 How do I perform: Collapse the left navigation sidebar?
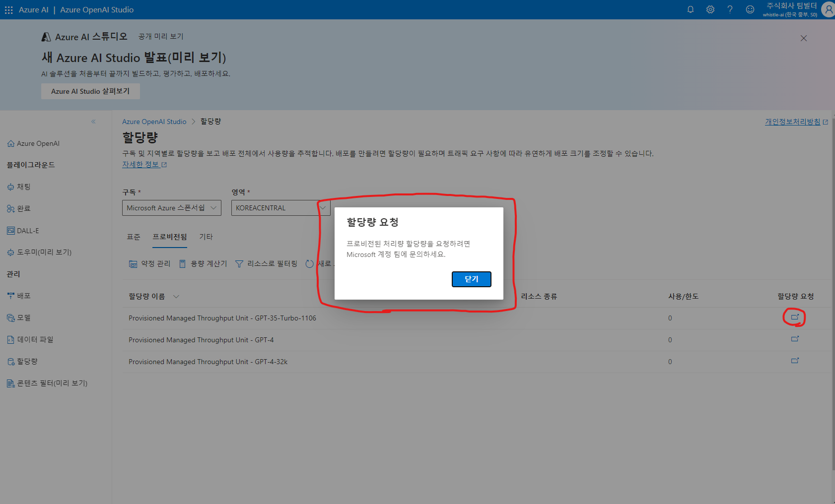pyautogui.click(x=93, y=122)
